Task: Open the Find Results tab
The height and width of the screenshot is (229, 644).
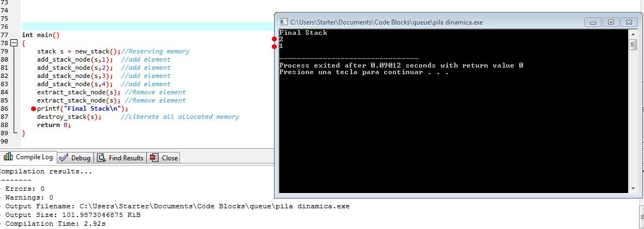Action: [x=121, y=158]
